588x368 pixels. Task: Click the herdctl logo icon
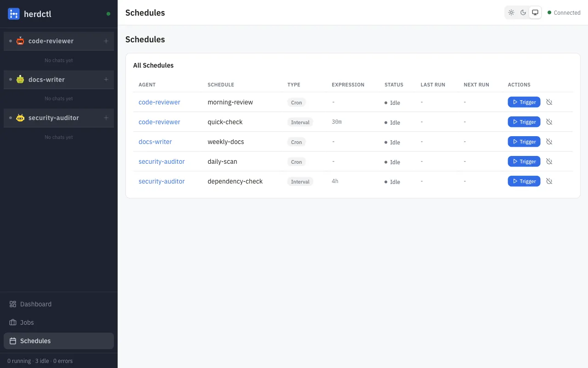pos(12,14)
